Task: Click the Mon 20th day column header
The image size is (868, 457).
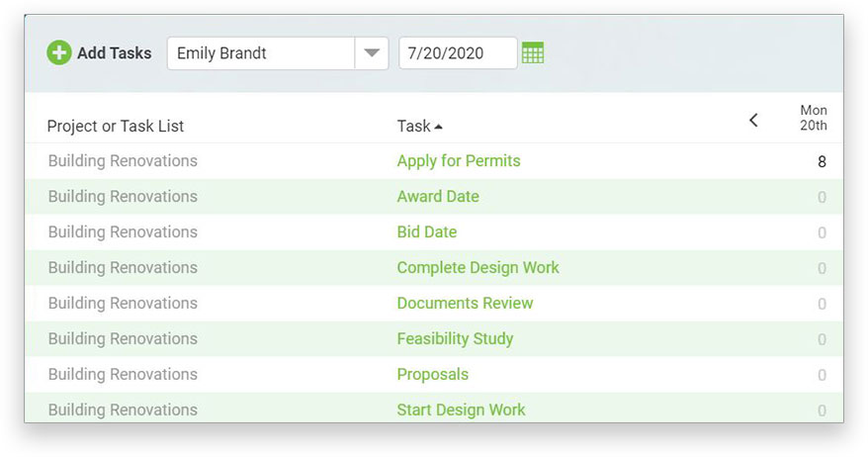Action: pos(814,118)
